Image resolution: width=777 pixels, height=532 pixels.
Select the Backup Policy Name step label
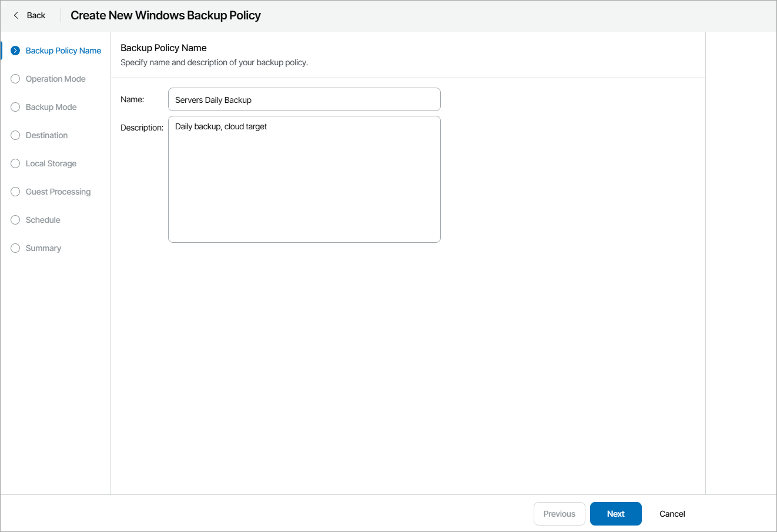(63, 51)
